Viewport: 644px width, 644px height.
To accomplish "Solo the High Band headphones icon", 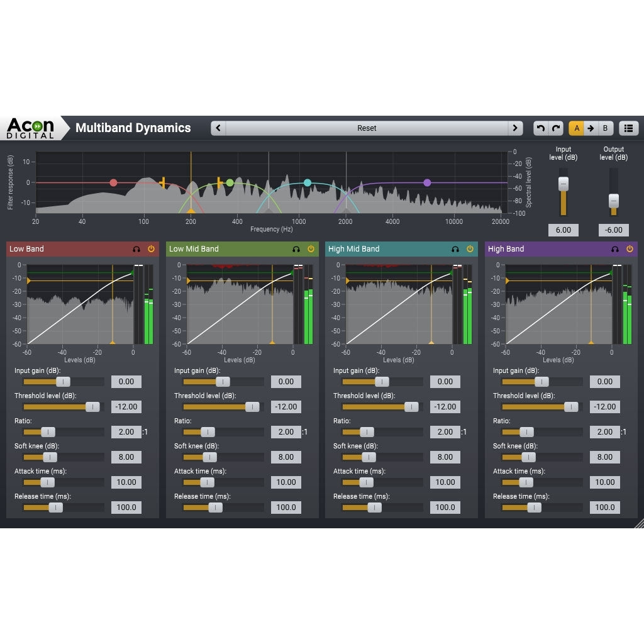I will click(615, 249).
